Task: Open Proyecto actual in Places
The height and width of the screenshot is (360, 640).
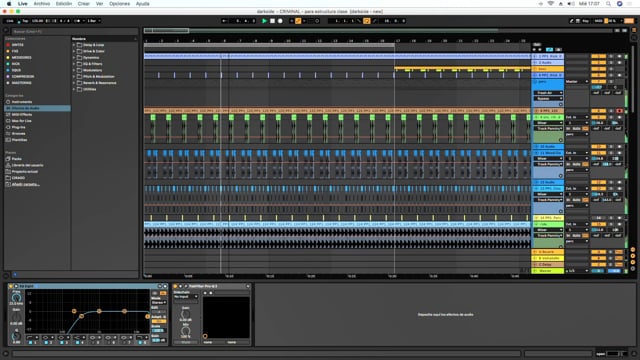Action: coord(24,171)
